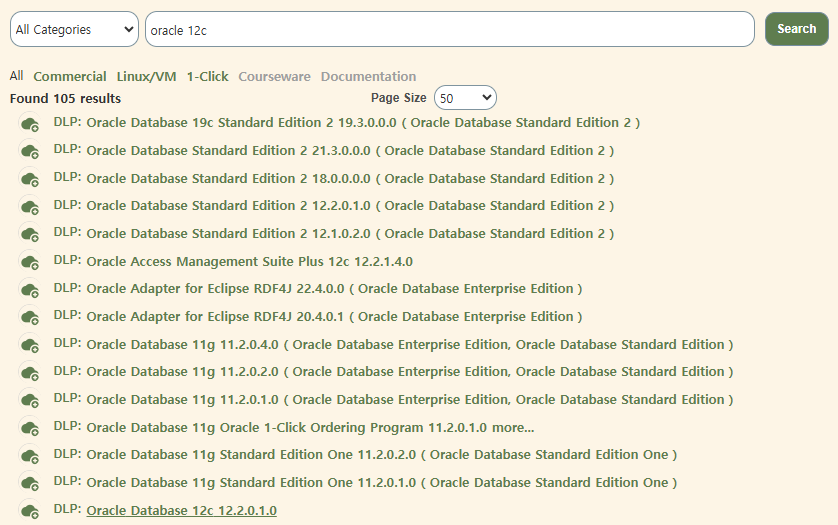The width and height of the screenshot is (838, 525).
Task: Open Oracle Database 11g 11.2.0.1.0 Enterprise Edition link
Action: click(x=410, y=399)
